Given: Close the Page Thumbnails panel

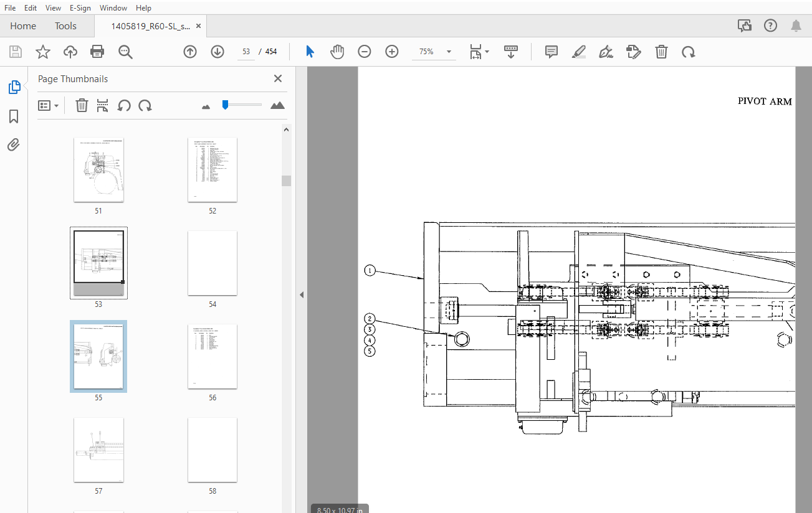Looking at the screenshot, I should point(278,78).
